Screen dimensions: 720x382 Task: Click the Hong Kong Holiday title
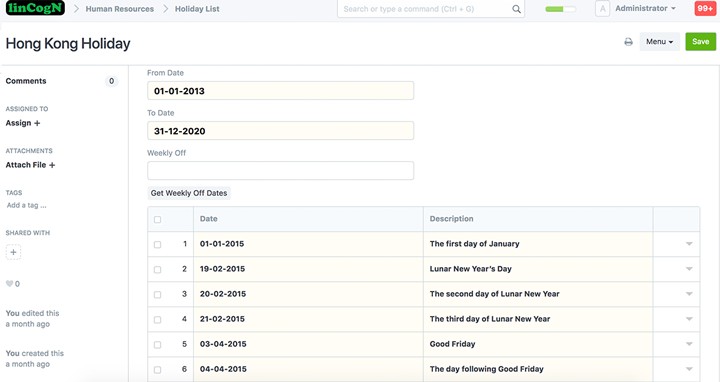[x=68, y=44]
